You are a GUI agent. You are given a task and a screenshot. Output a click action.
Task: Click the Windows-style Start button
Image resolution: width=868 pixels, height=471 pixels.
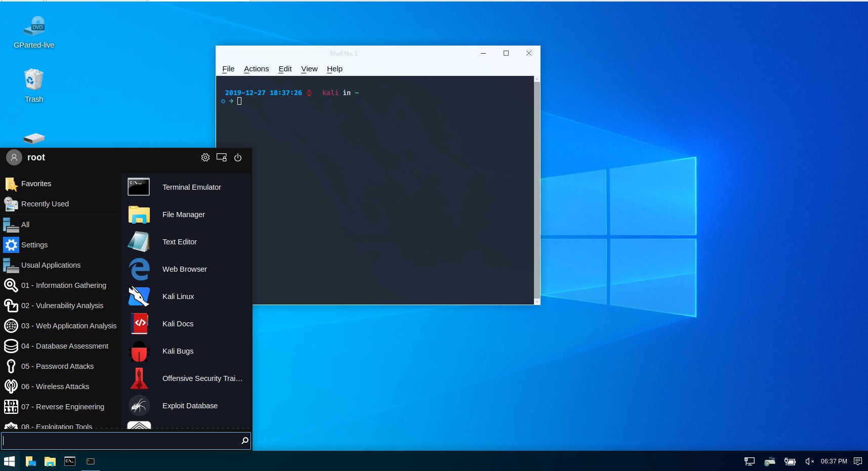coord(10,461)
